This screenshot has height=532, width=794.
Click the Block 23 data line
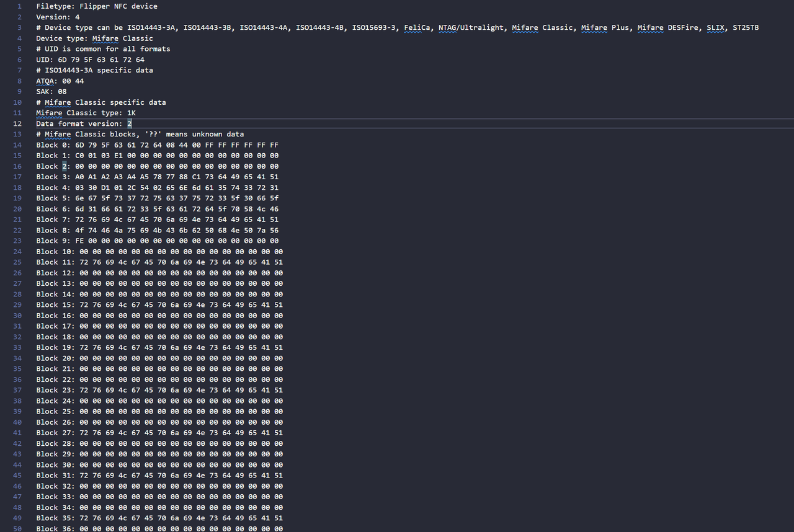[159, 390]
